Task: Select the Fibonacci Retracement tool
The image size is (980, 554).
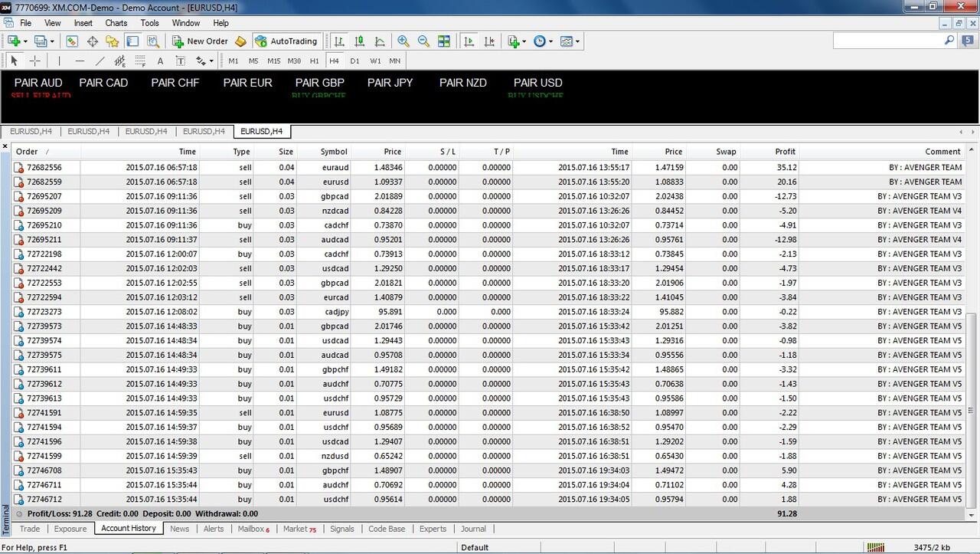Action: click(139, 61)
